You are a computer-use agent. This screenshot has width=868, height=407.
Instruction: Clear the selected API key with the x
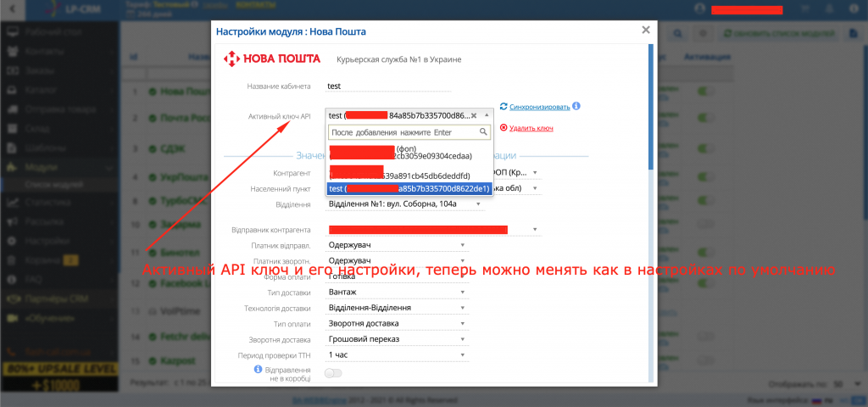point(473,115)
